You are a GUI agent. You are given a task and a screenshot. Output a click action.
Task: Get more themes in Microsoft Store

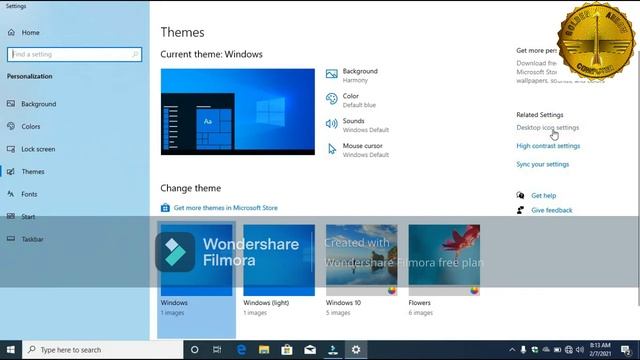coord(225,208)
